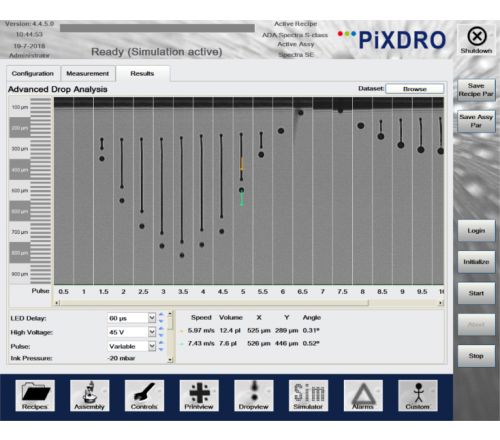Click the Angle column header
This screenshot has width=500, height=440.
312,317
